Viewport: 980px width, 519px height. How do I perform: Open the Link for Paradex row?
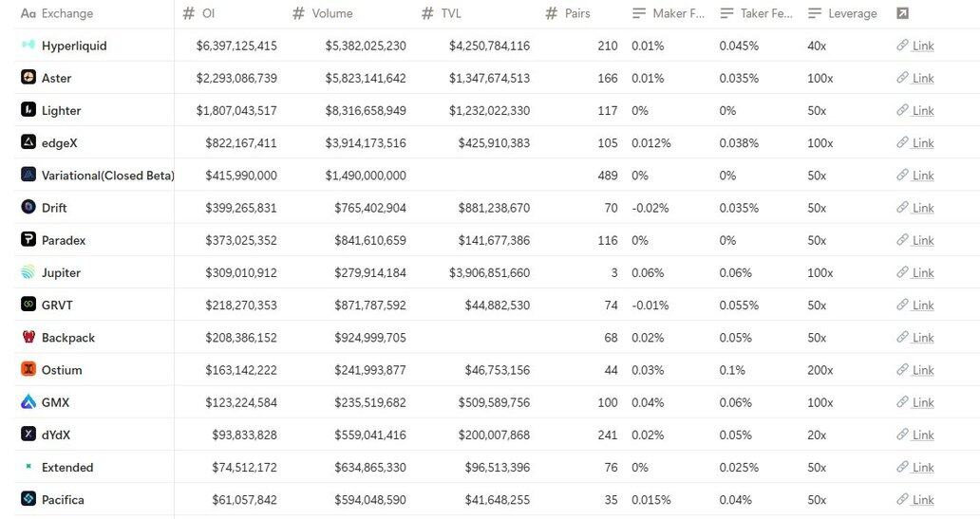click(x=922, y=240)
